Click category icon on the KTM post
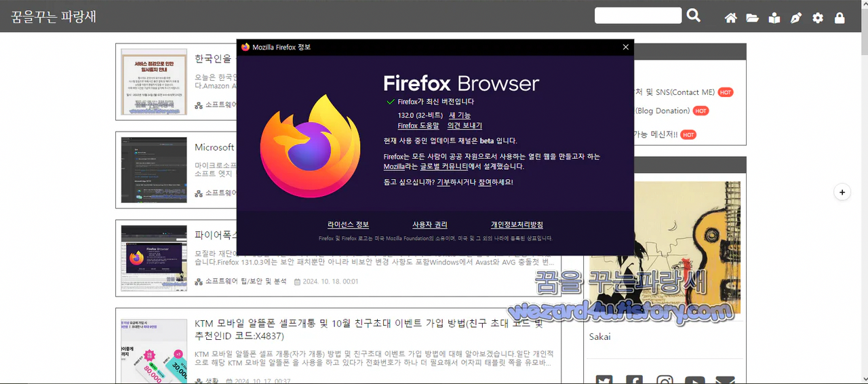868x384 pixels. coord(199,381)
